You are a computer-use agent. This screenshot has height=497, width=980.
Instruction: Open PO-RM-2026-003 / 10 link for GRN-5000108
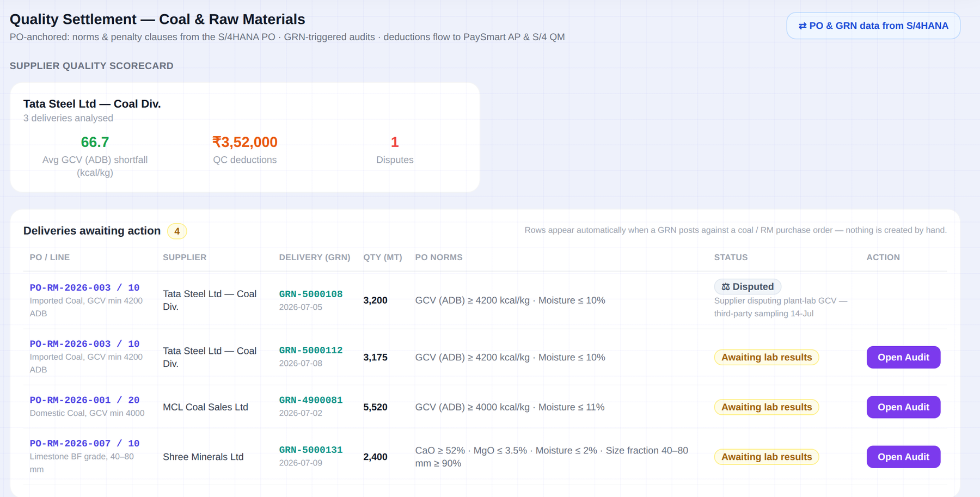(84, 287)
